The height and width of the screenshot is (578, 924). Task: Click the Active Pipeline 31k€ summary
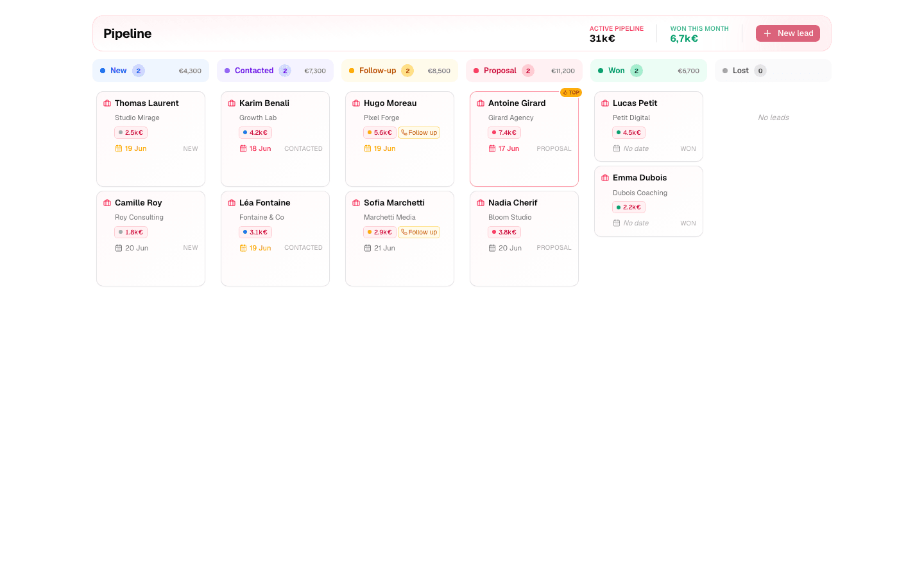[617, 33]
